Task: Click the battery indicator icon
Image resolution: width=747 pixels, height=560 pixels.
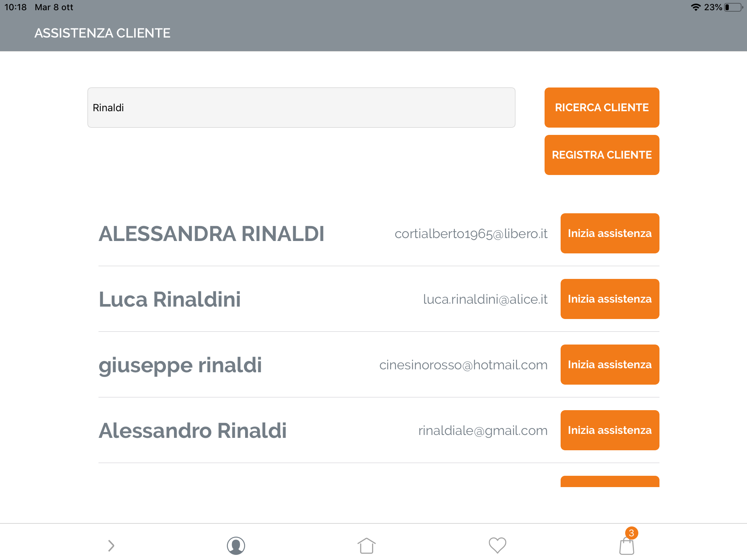Action: (x=734, y=7)
